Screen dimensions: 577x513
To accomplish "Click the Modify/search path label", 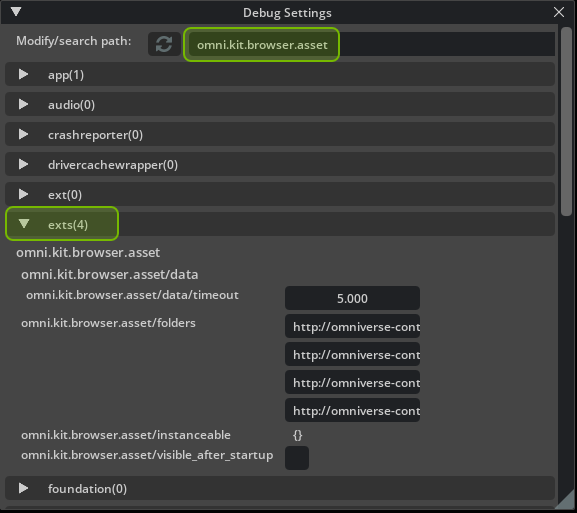I will click(x=74, y=41).
